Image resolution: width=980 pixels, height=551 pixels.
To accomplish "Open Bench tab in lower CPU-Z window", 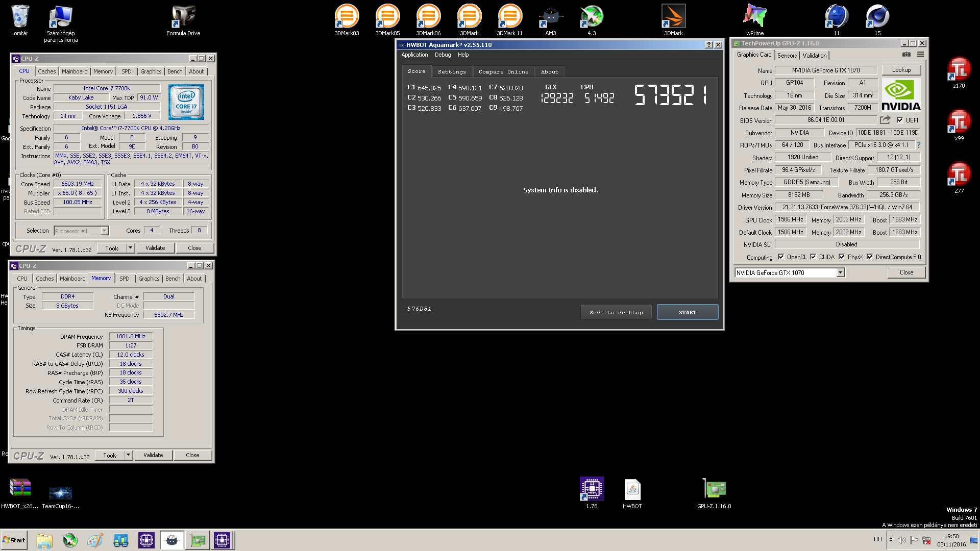I will 173,279.
